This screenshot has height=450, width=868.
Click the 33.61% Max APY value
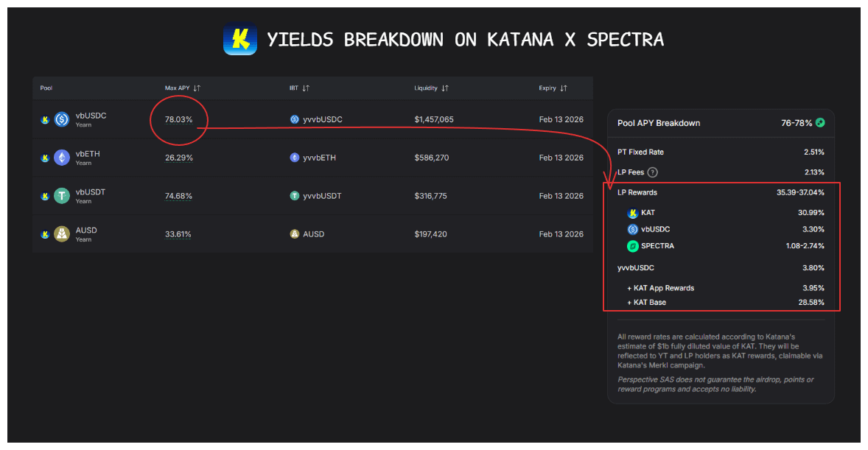[x=178, y=234]
